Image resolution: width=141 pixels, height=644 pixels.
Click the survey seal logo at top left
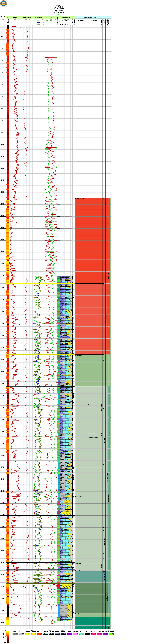(4, 3)
